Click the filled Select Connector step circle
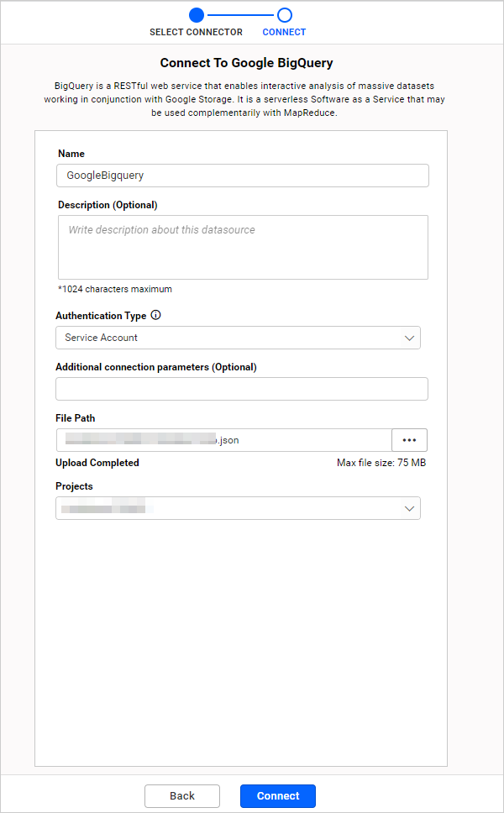Viewport: 504px width, 813px height. tap(196, 14)
